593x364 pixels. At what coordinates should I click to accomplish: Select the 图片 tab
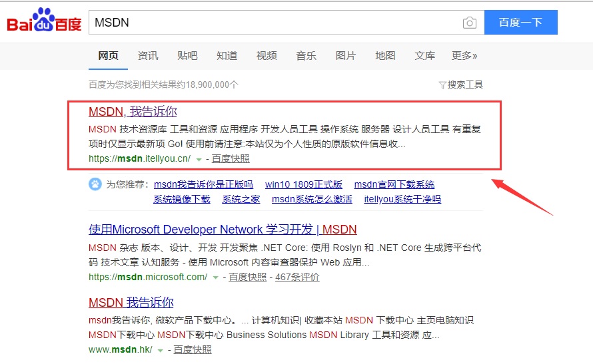click(x=346, y=56)
